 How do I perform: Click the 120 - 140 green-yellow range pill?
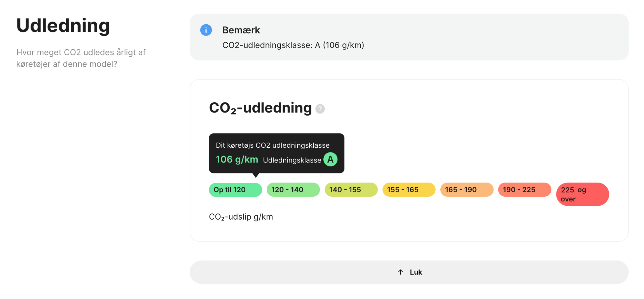(x=293, y=190)
